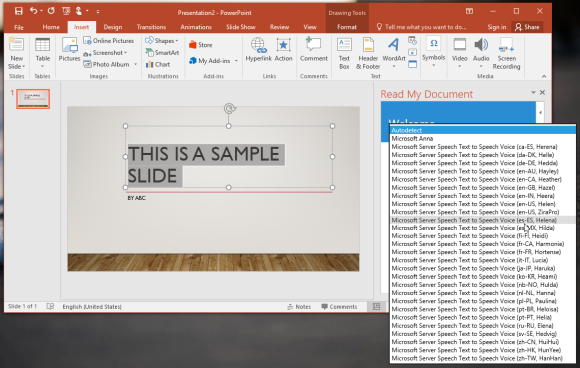Click the Save icon in quick access toolbar
Image resolution: width=580 pixels, height=368 pixels.
(x=18, y=11)
